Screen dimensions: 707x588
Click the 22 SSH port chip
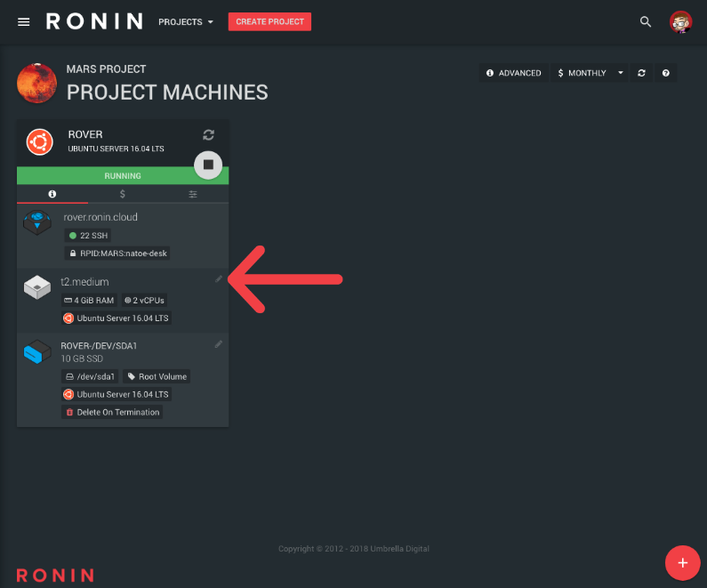[x=88, y=236]
